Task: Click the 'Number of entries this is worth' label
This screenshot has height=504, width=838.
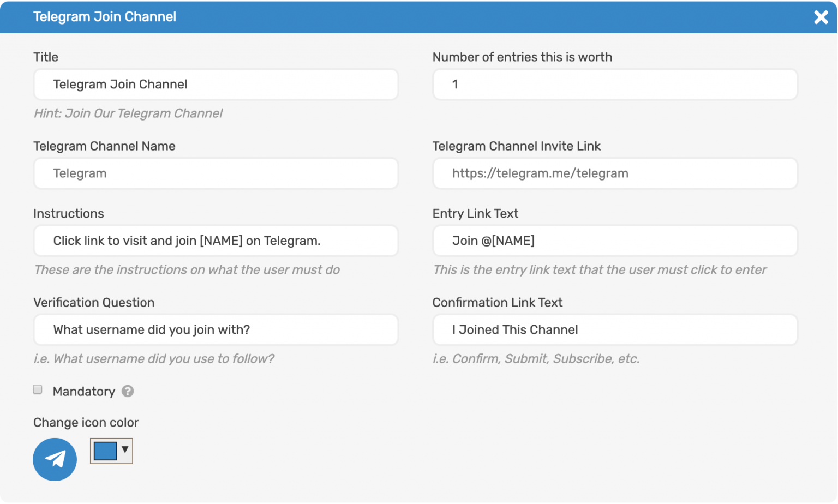Action: [522, 57]
